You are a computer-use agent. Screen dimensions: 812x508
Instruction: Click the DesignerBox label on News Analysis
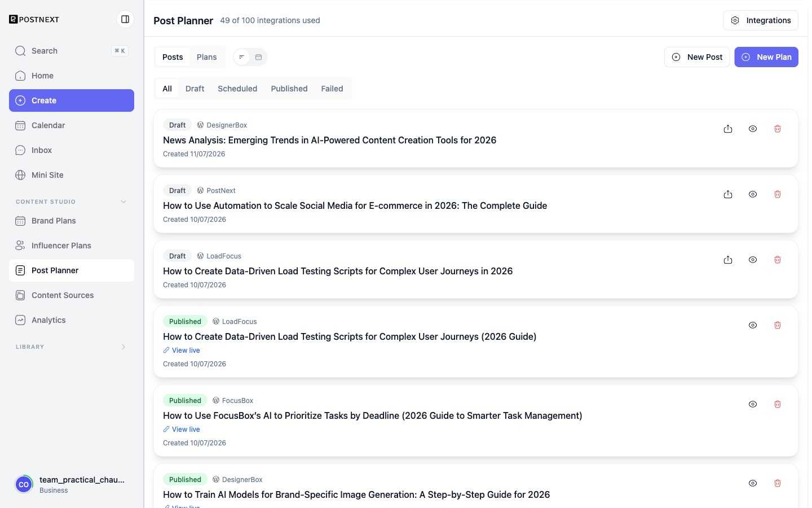tap(222, 125)
